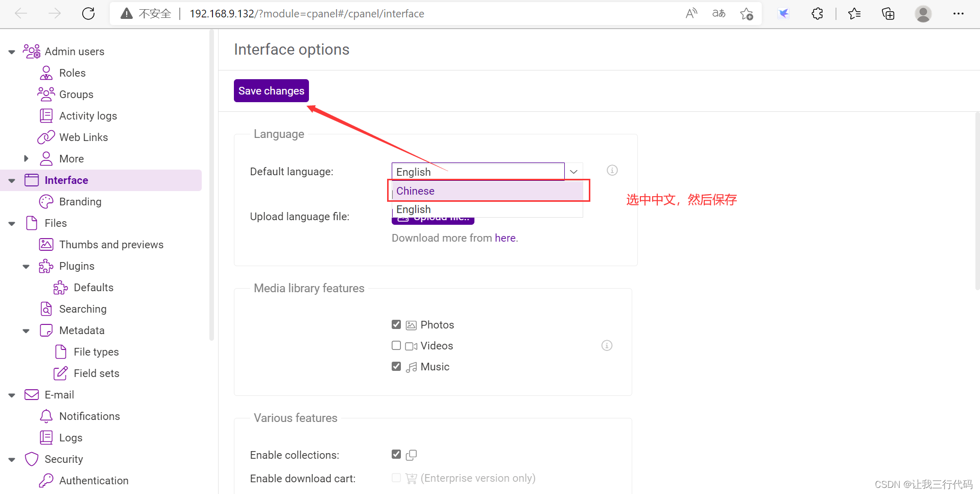The image size is (980, 494).
Task: Select Chinese from language dropdown
Action: 487,191
